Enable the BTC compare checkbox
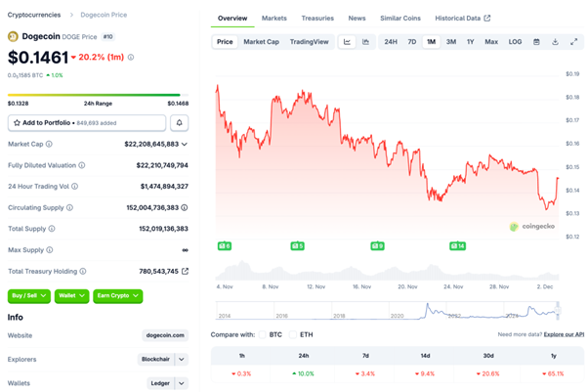 264,334
